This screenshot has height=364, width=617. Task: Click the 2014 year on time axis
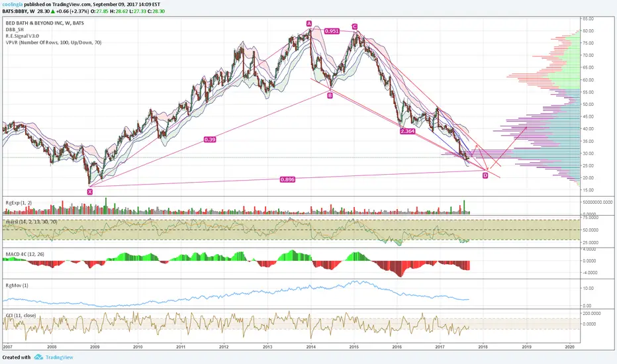click(311, 347)
